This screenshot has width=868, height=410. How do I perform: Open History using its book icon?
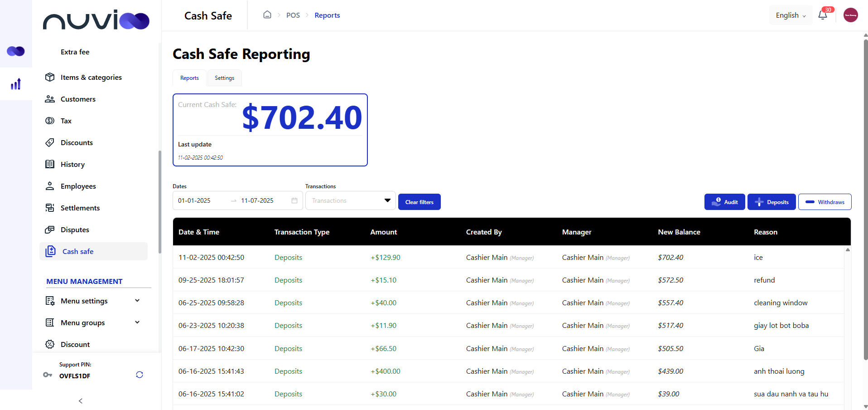pyautogui.click(x=50, y=164)
